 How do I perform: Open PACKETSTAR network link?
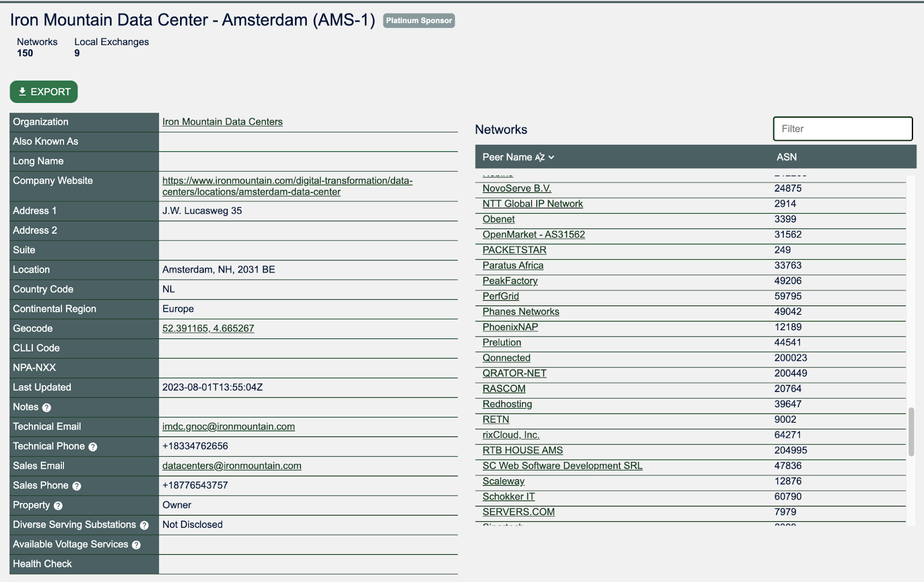pyautogui.click(x=515, y=250)
